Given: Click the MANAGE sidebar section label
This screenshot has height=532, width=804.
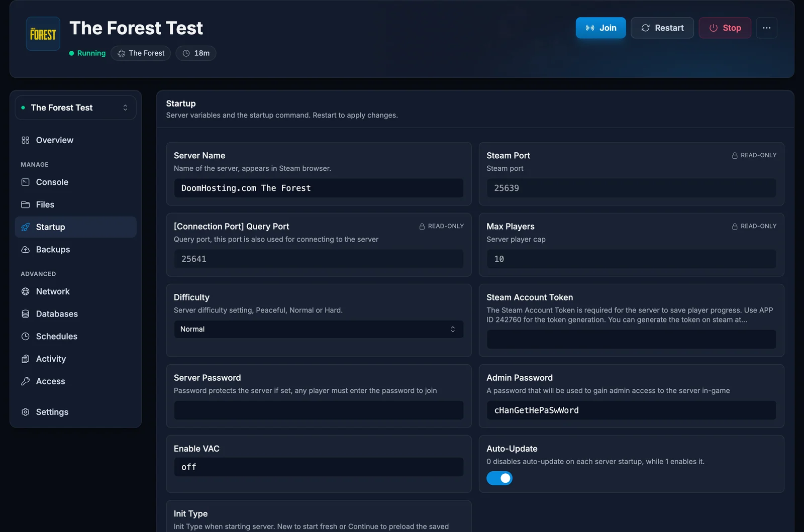Looking at the screenshot, I should tap(35, 165).
